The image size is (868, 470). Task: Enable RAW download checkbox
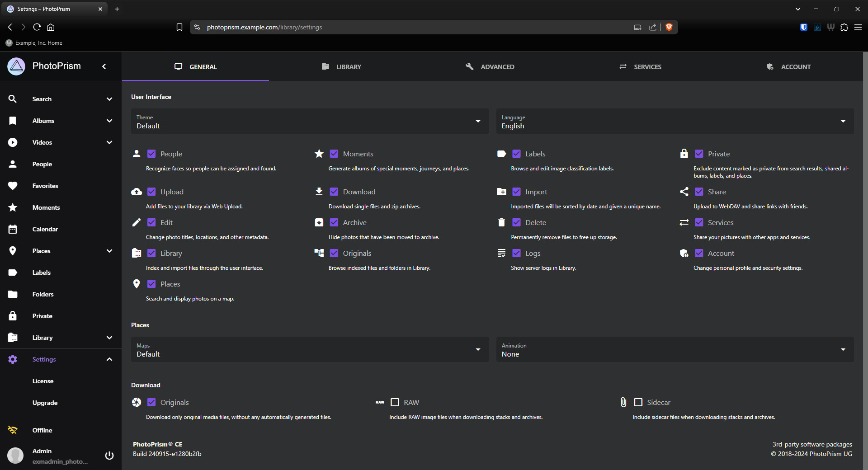click(395, 402)
